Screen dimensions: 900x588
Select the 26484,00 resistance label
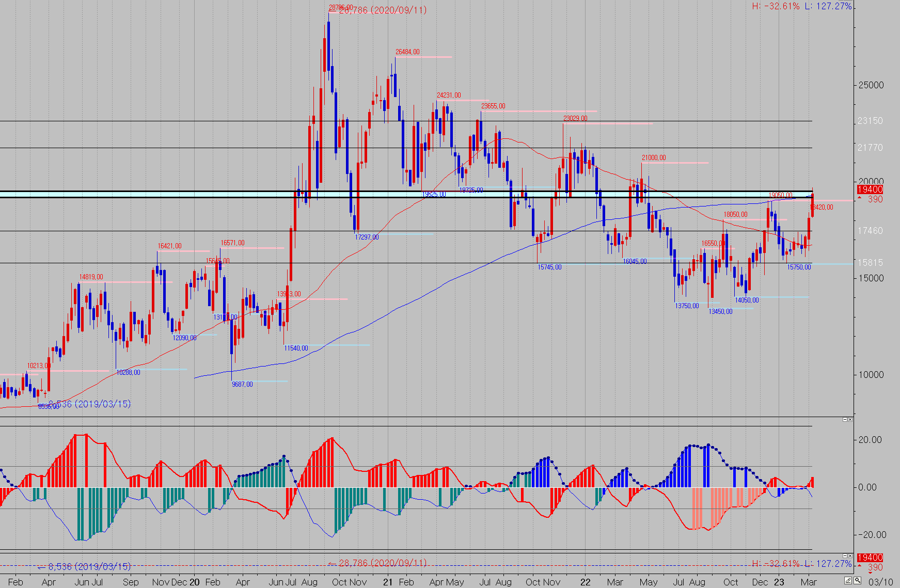point(407,52)
